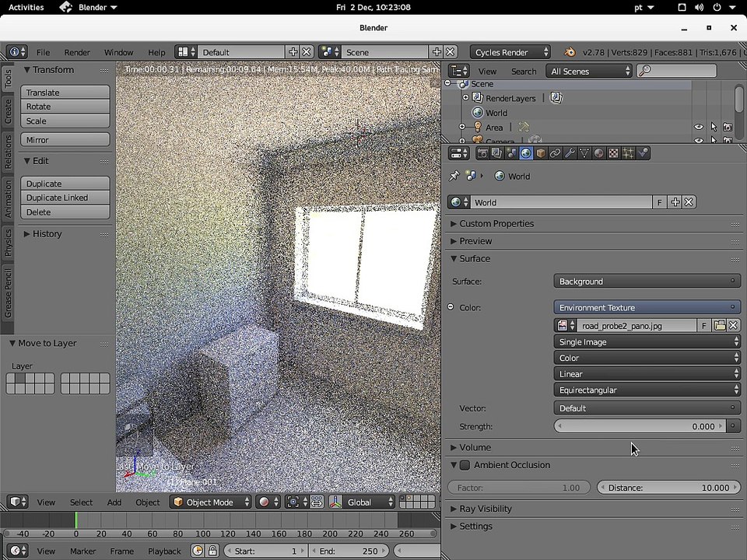Open the Texture properties tab (checkerboard)

tap(614, 153)
